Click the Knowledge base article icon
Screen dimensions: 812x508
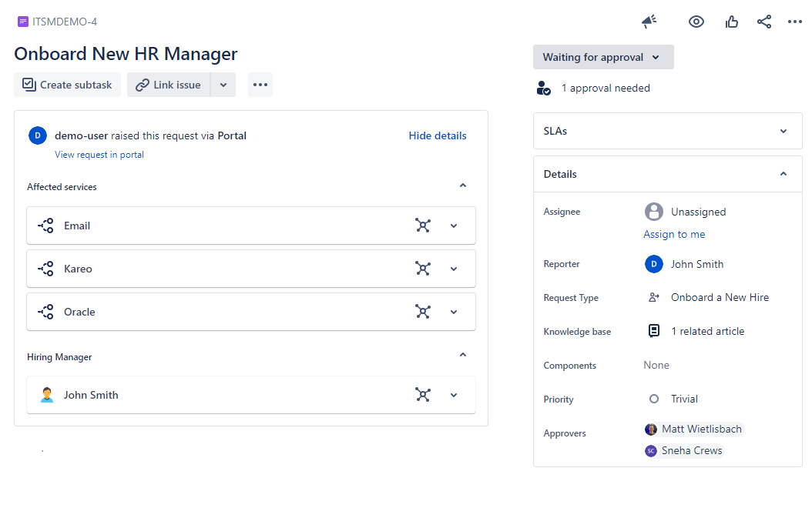coord(654,330)
